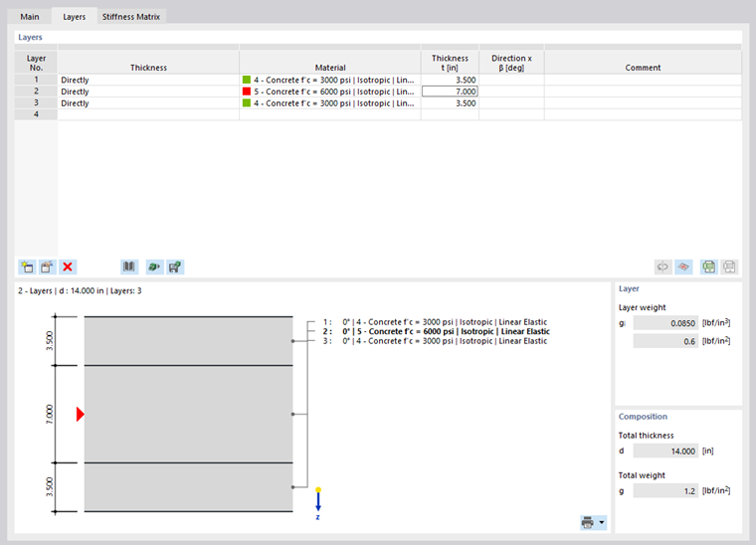Viewport: 756px width, 545px height.
Task: Open the material library book icon
Action: tap(129, 267)
